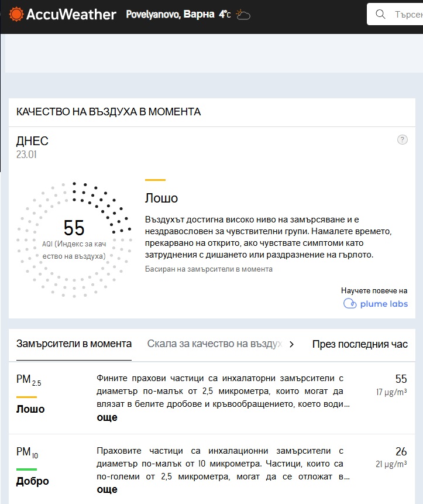423x504 pixels.
Task: Click the green bar under PM 10
Action: (x=26, y=469)
